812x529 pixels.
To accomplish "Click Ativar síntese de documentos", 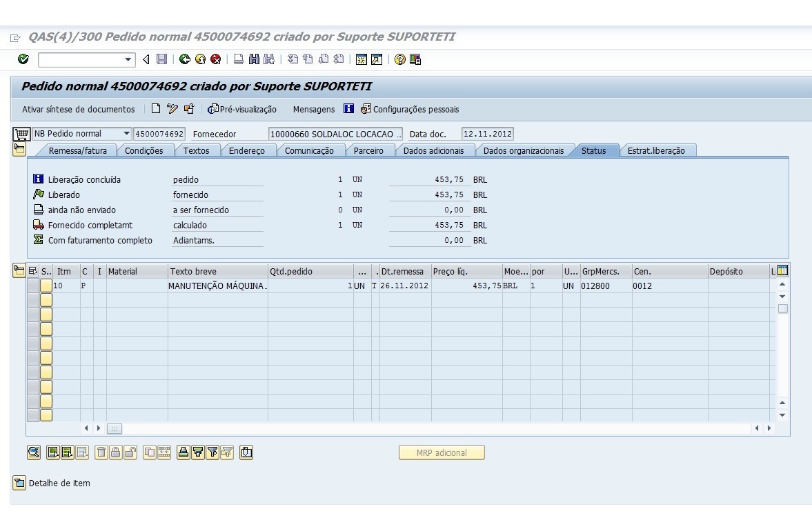I will (x=78, y=109).
